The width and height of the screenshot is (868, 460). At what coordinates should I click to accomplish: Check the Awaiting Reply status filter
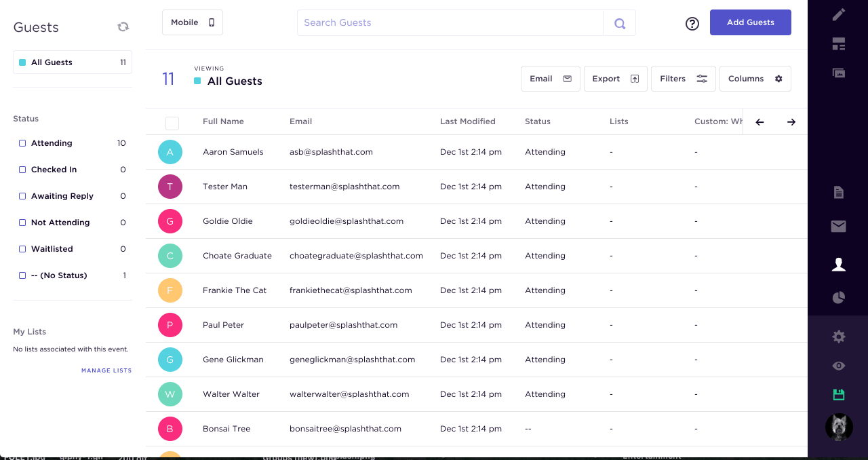22,196
